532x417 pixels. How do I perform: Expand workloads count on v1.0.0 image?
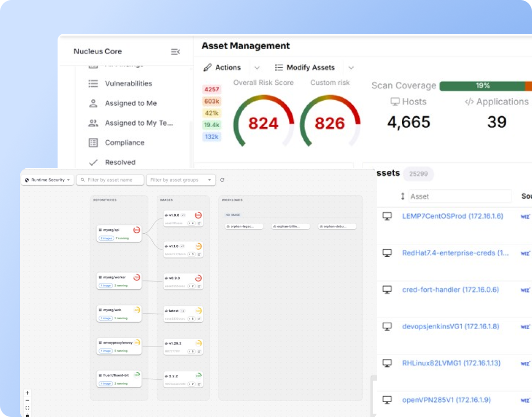[x=192, y=223]
